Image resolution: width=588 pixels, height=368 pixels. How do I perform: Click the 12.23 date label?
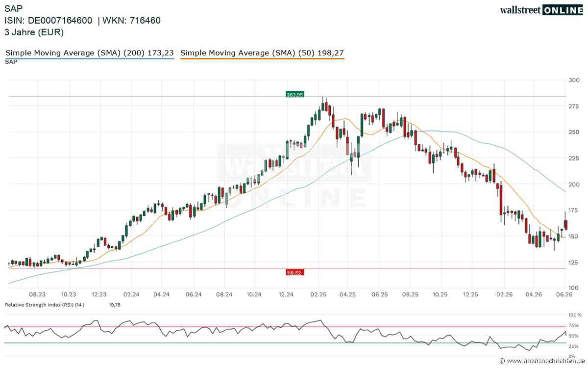(99, 294)
